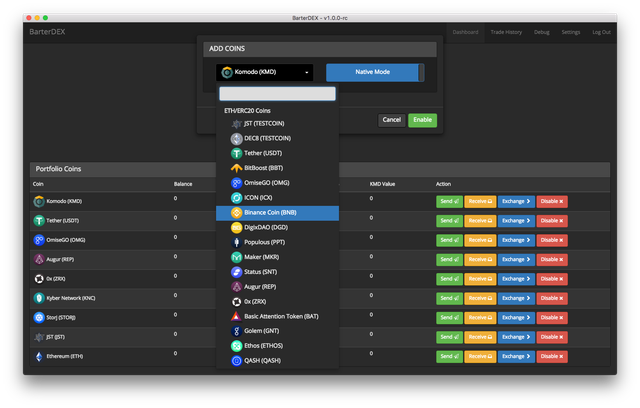Viewport: 640px width, 408px height.
Task: Pick ICON (ICX) in the dropdown
Action: 278,197
